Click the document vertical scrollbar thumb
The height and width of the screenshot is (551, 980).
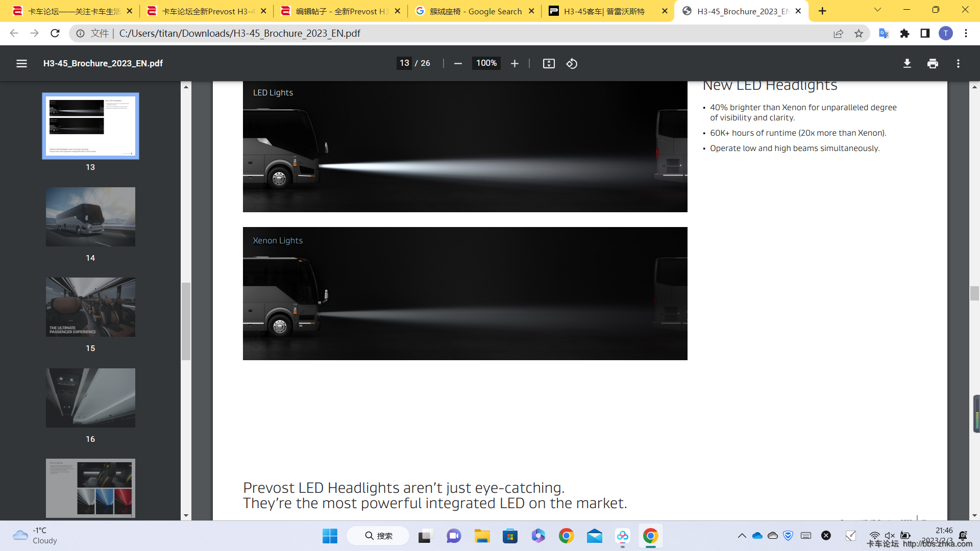point(974,293)
